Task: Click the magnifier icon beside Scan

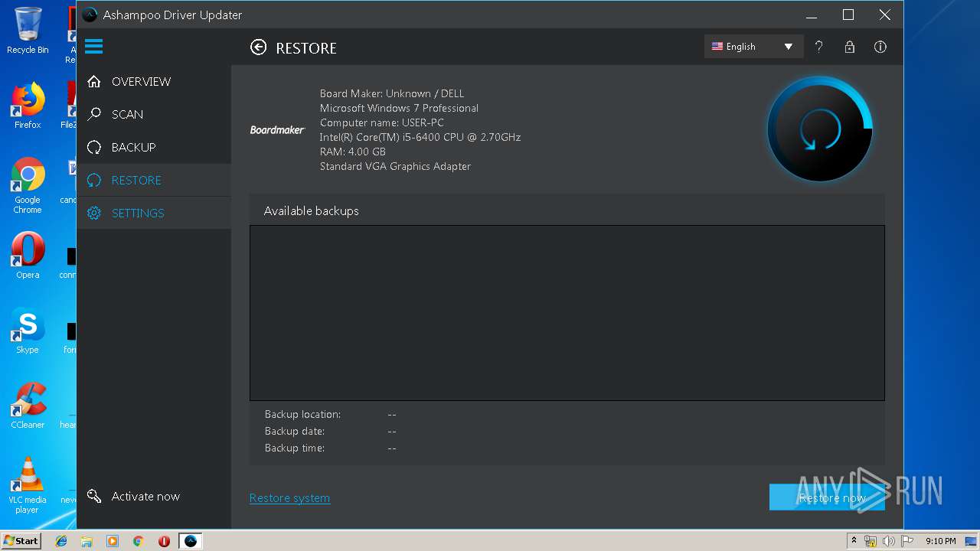Action: (94, 114)
